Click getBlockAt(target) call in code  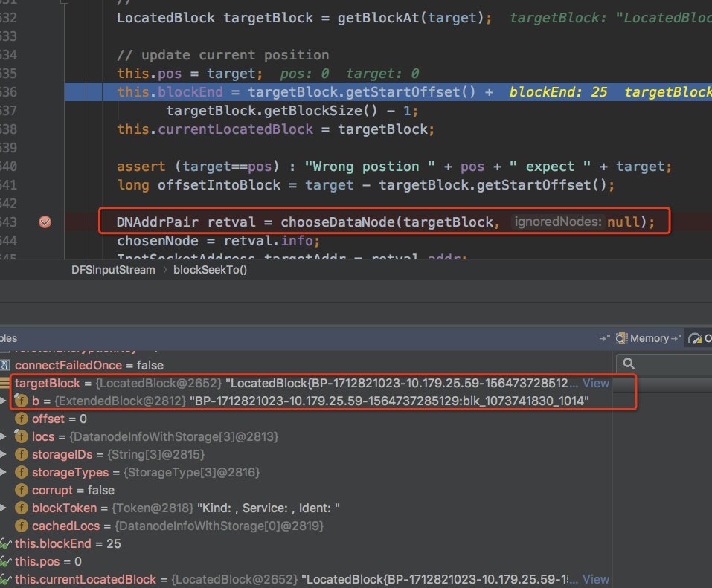pyautogui.click(x=411, y=18)
